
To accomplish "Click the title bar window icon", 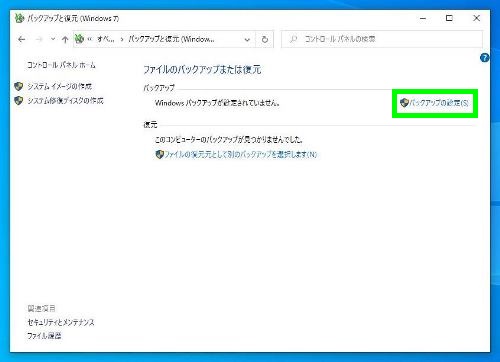I will (20, 18).
